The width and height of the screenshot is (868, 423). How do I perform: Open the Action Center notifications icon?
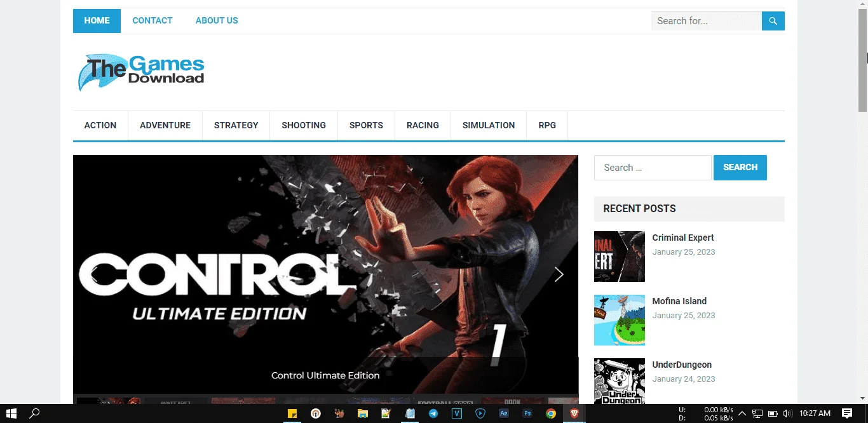(x=847, y=413)
